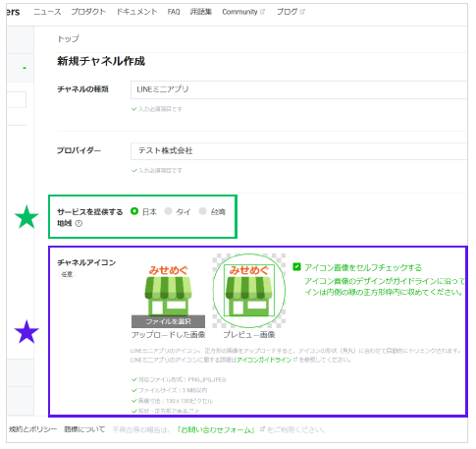The width and height of the screenshot is (476, 449).
Task: Click the ファイルを選択 upload button
Action: coord(168,321)
